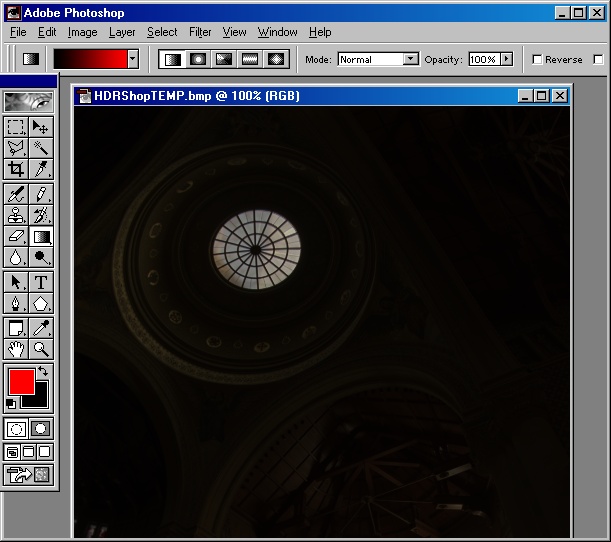Choose Reflected Gradient style

[250, 59]
